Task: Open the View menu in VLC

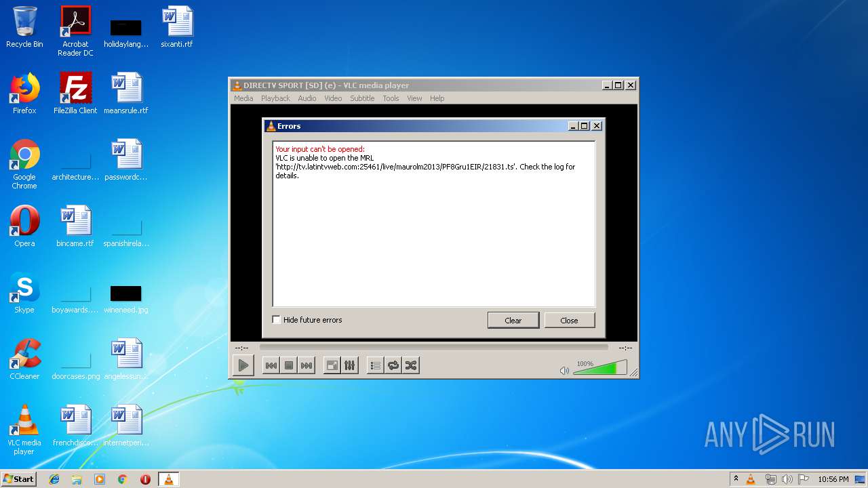Action: 414,98
